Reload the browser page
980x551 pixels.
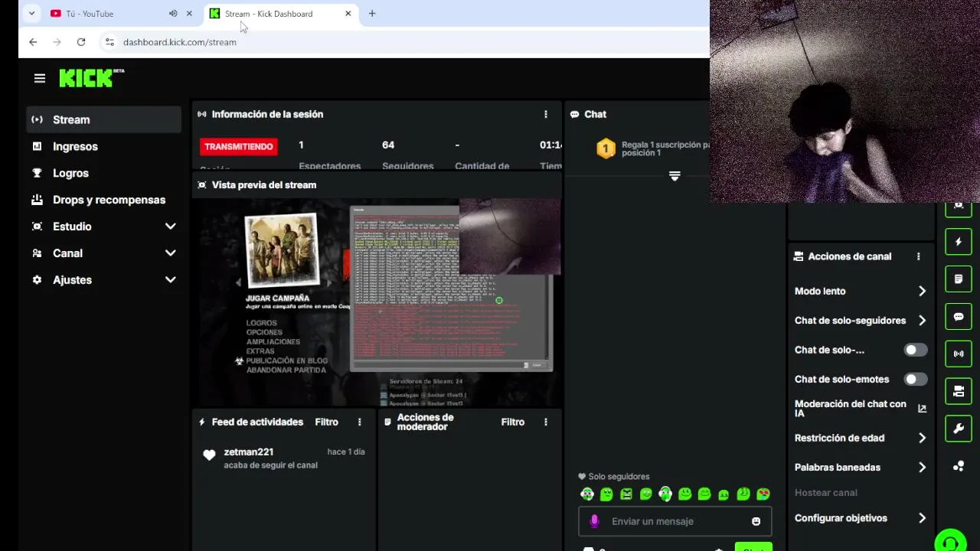click(81, 42)
